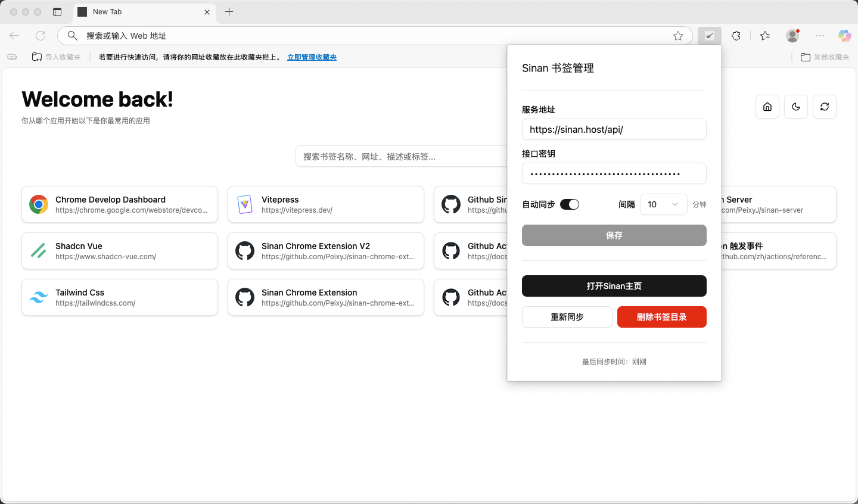Click GitHub icon on Sinan Chrome Extension V2 card
The height and width of the screenshot is (504, 858).
coord(245,251)
